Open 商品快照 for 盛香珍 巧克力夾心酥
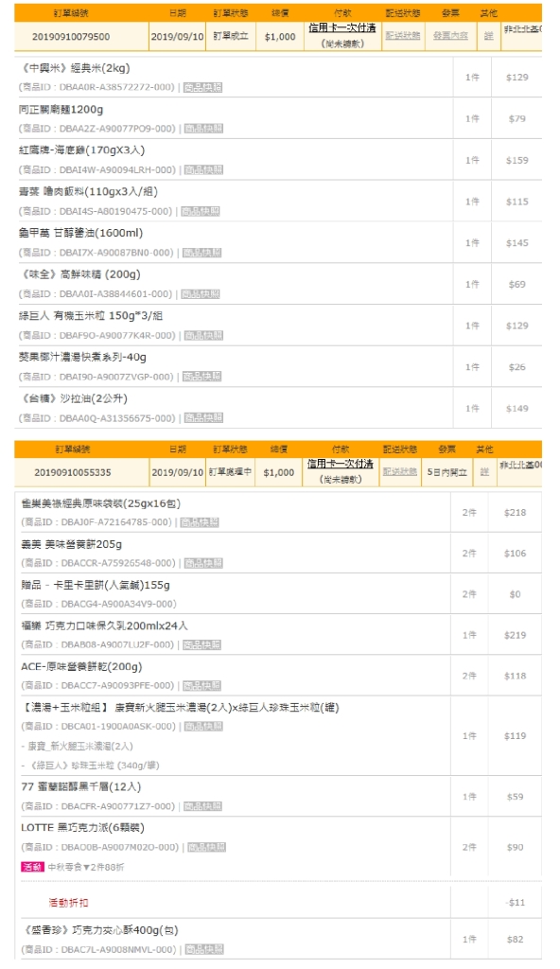Viewport: 560px width, 969px height. pos(204,949)
